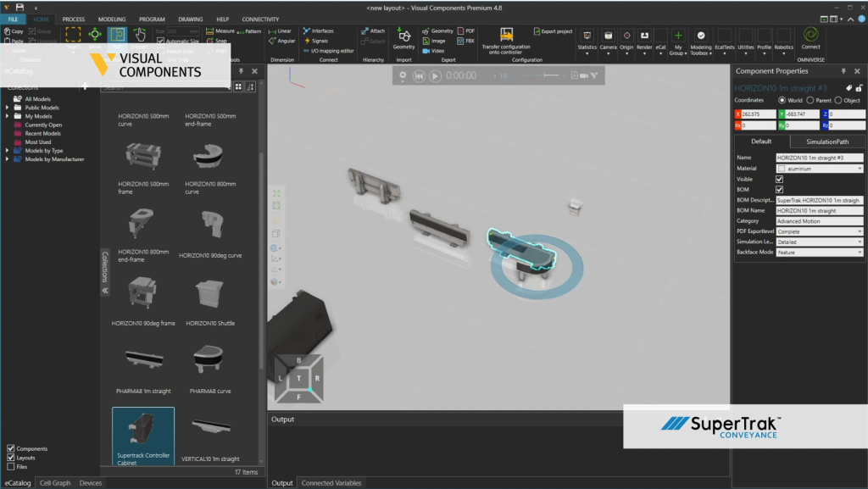Select the Move tool in ribbon
This screenshot has width=868, height=489.
click(95, 35)
